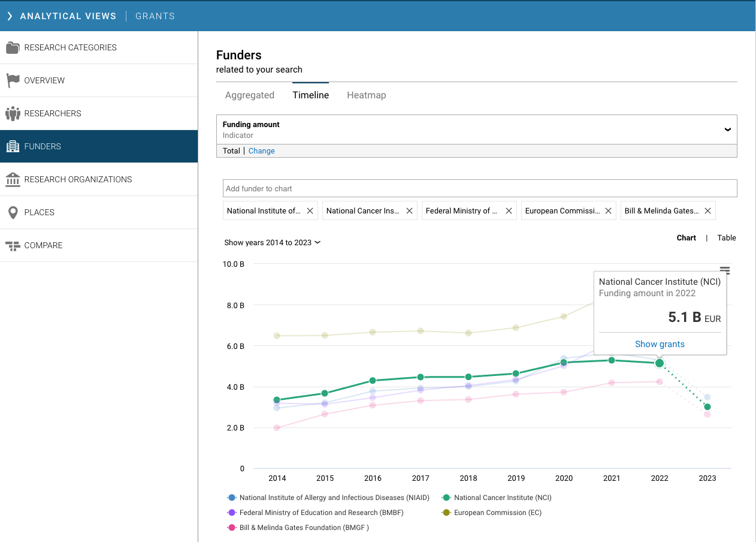This screenshot has width=756, height=542.
Task: Click the 5.1 B EUR tooltip value
Action: pyautogui.click(x=694, y=317)
